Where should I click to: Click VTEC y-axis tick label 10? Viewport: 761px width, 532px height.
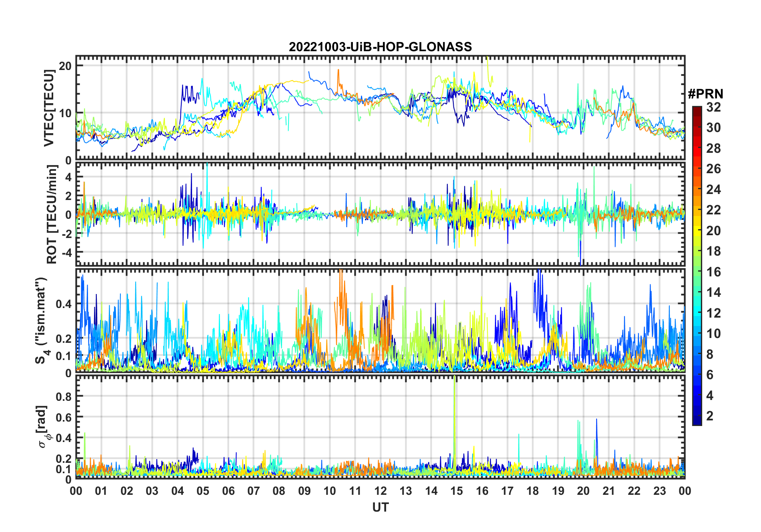[65, 113]
